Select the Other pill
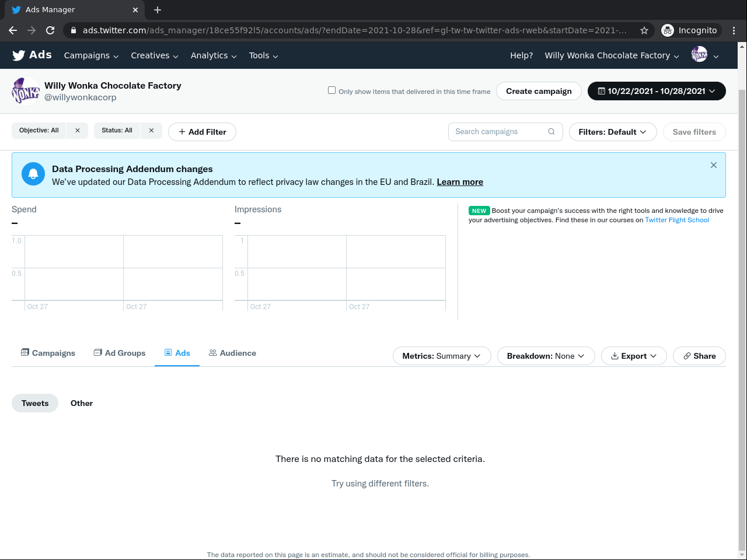The image size is (747, 560). [x=82, y=403]
